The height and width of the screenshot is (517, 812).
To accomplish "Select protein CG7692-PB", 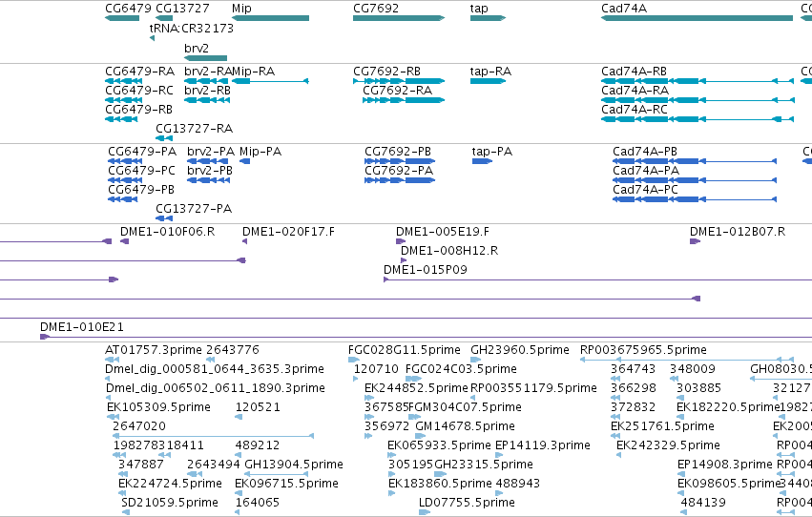I will click(400, 161).
